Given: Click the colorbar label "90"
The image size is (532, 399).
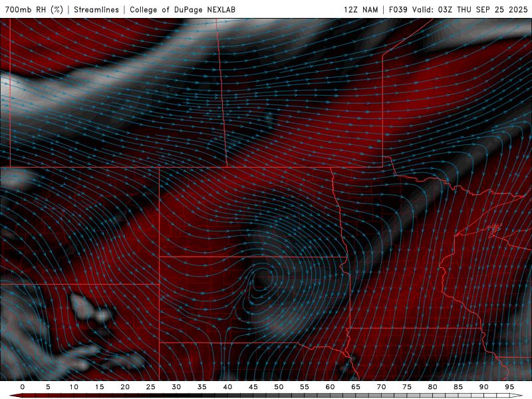Looking at the screenshot, I should (x=483, y=387).
